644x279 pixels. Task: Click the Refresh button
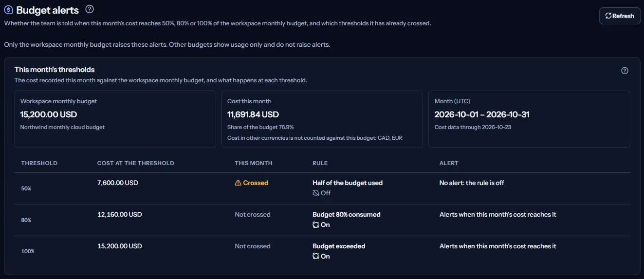pos(619,16)
